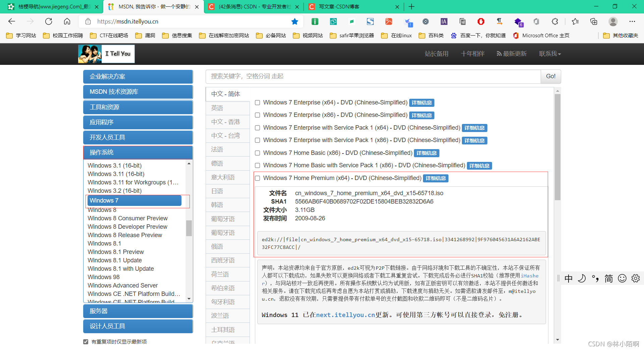Expand the 企业解决方案 panel
The width and height of the screenshot is (644, 350).
point(138,77)
